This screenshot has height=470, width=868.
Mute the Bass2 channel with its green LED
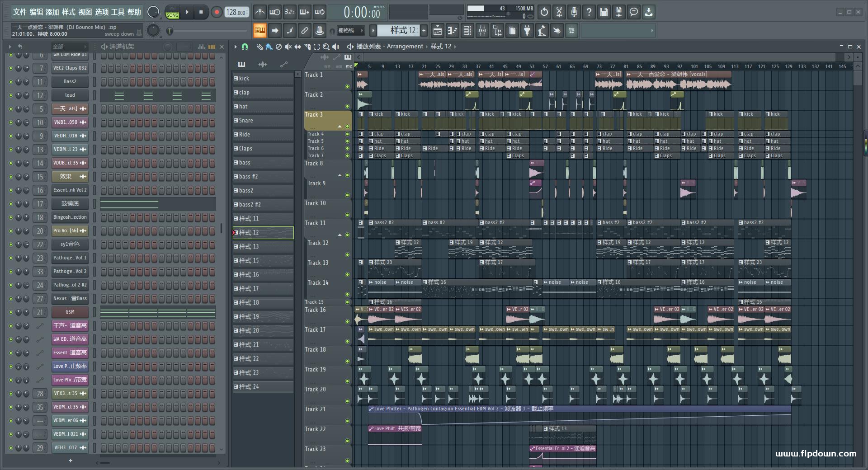tap(11, 82)
